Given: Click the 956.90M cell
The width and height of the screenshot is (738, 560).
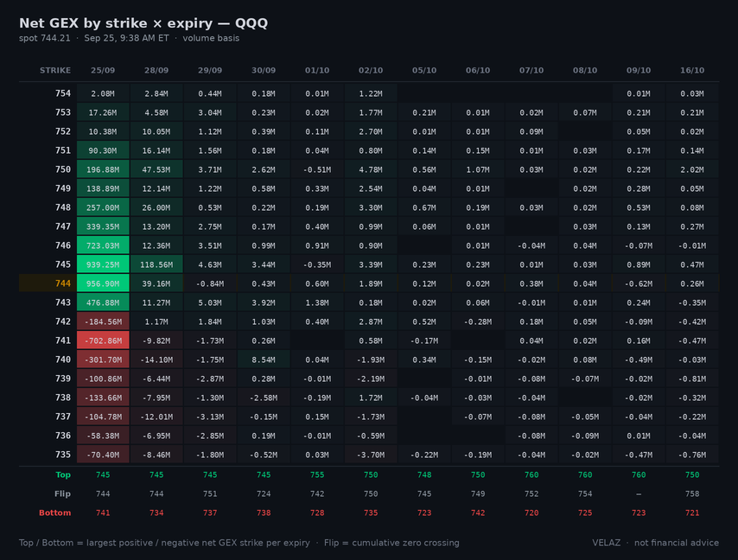Looking at the screenshot, I should (103, 283).
